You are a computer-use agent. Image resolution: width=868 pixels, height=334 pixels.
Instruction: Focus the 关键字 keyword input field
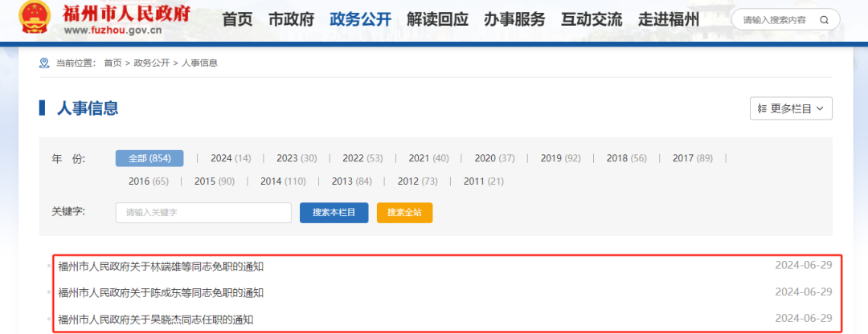[x=203, y=212]
